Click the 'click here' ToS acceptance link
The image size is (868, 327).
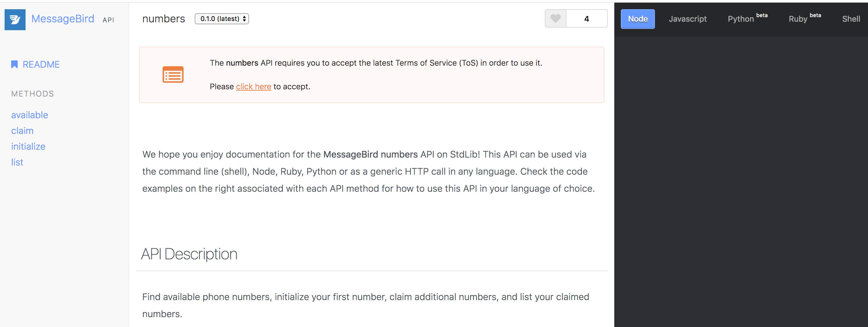pyautogui.click(x=253, y=86)
